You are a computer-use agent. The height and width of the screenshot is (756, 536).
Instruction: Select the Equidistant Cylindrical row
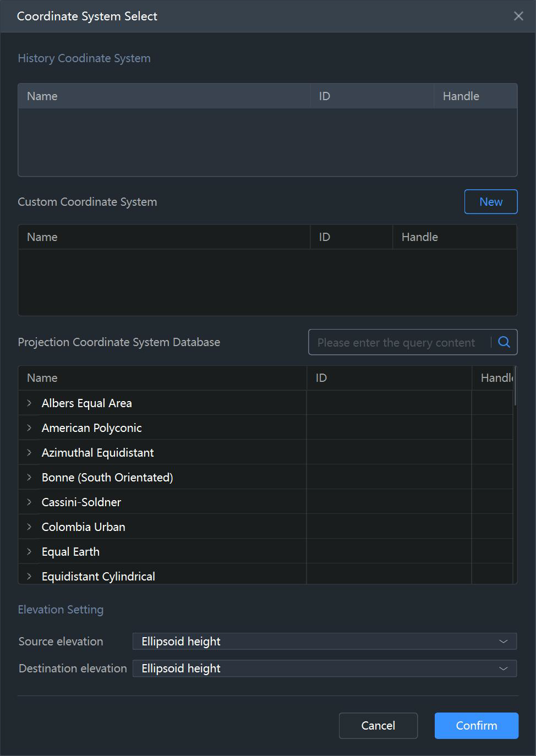266,574
